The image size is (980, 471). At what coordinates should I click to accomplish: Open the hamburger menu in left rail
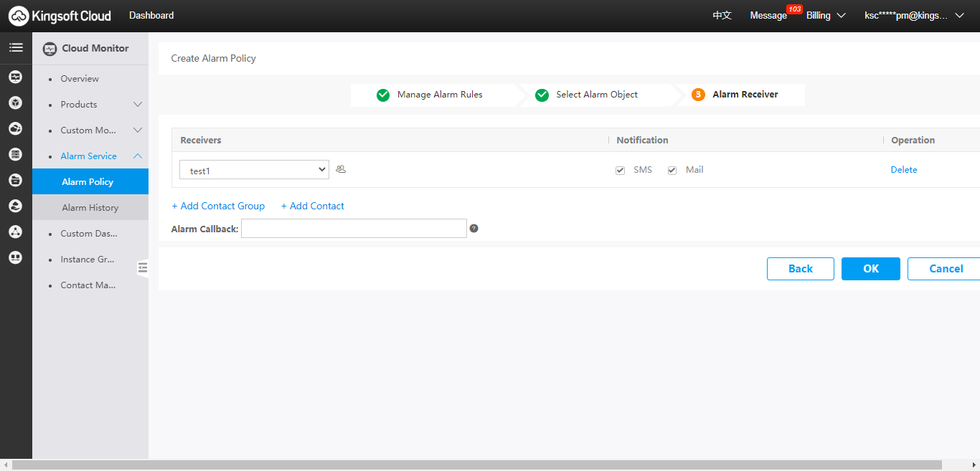pos(16,48)
